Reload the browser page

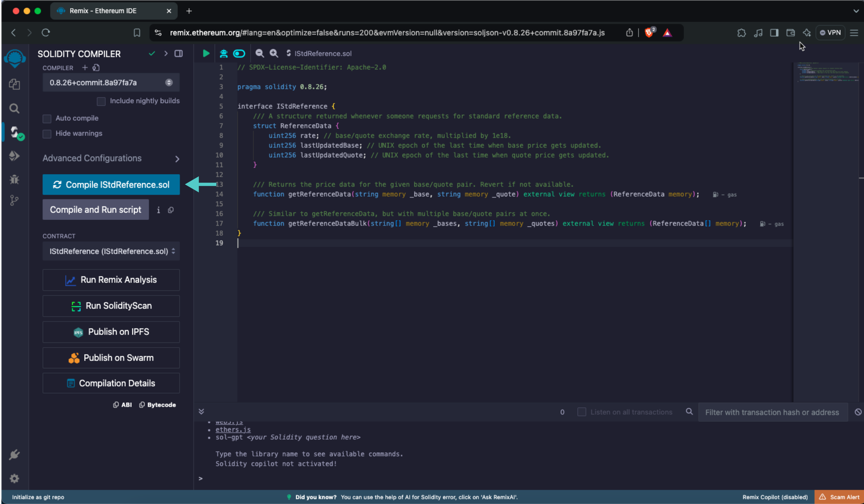[x=46, y=32]
